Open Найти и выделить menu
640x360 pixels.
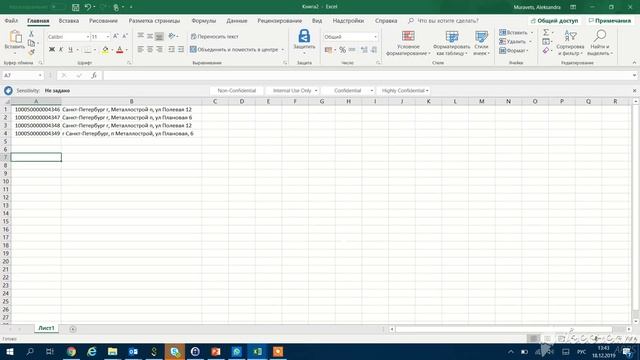[x=600, y=43]
